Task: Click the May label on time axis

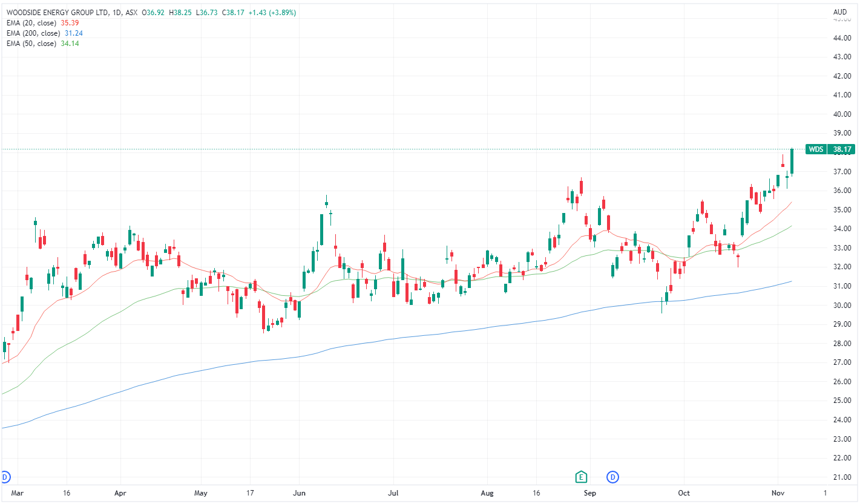Action: tap(201, 493)
